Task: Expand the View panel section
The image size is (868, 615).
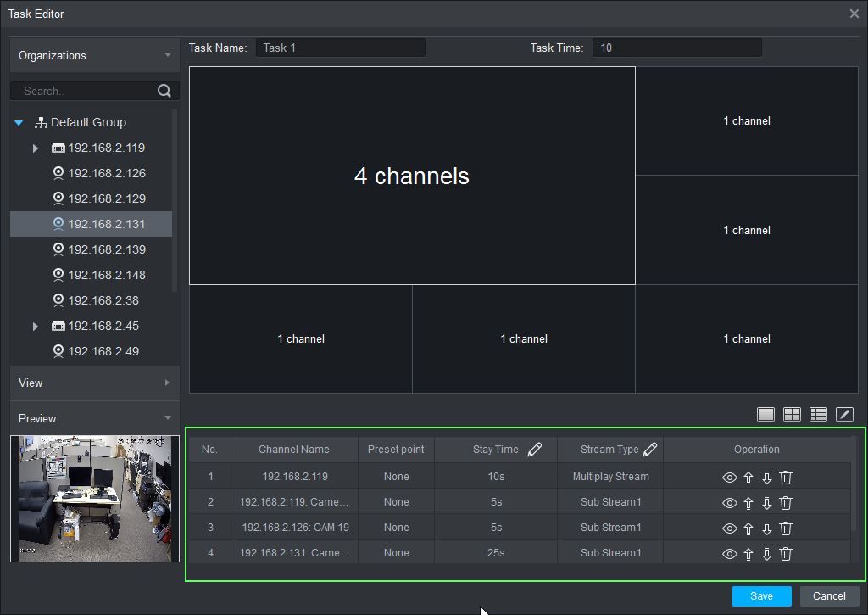Action: click(94, 383)
